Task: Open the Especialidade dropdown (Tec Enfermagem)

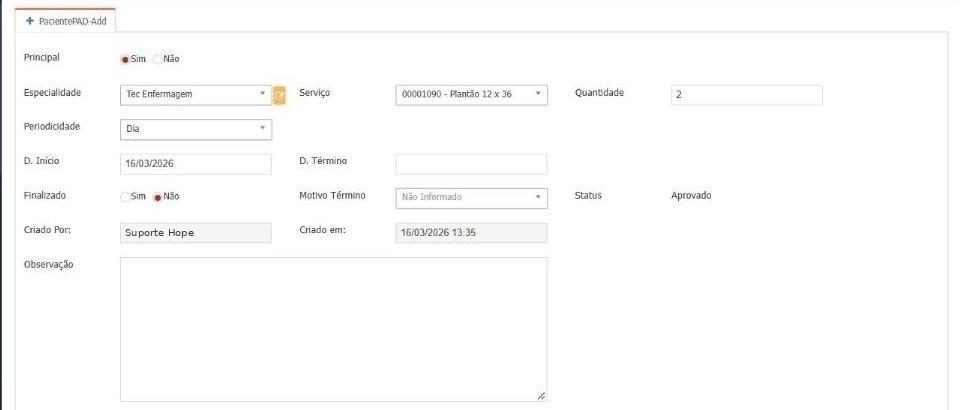Action: pos(196,95)
